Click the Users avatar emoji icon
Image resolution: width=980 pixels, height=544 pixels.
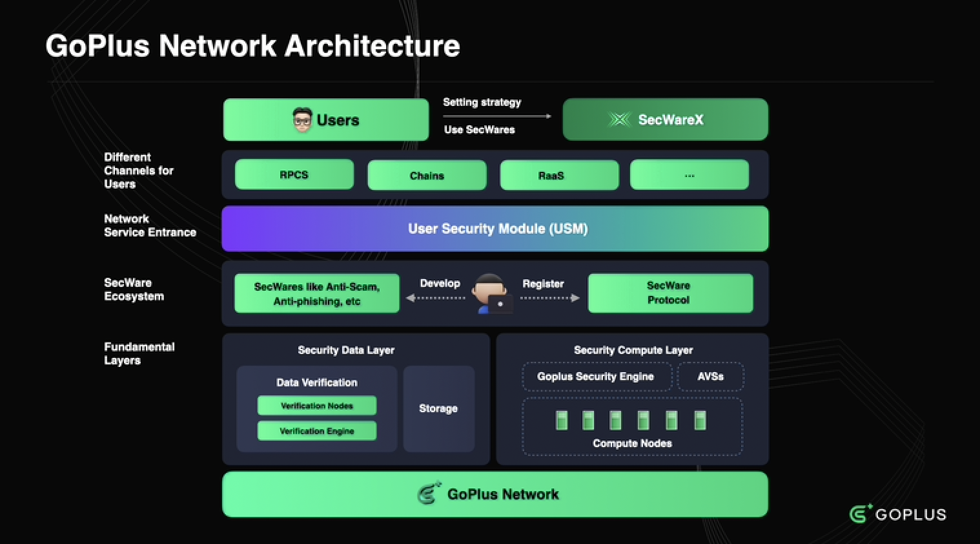point(302,120)
